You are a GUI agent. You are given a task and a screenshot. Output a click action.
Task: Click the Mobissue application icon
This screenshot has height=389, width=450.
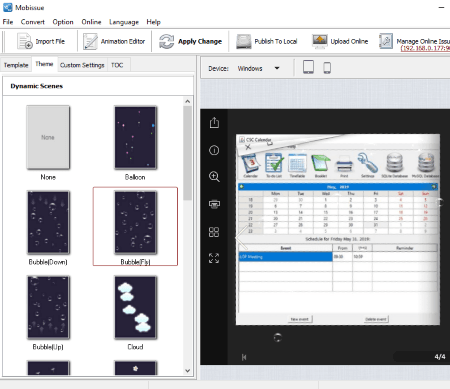(7, 7)
